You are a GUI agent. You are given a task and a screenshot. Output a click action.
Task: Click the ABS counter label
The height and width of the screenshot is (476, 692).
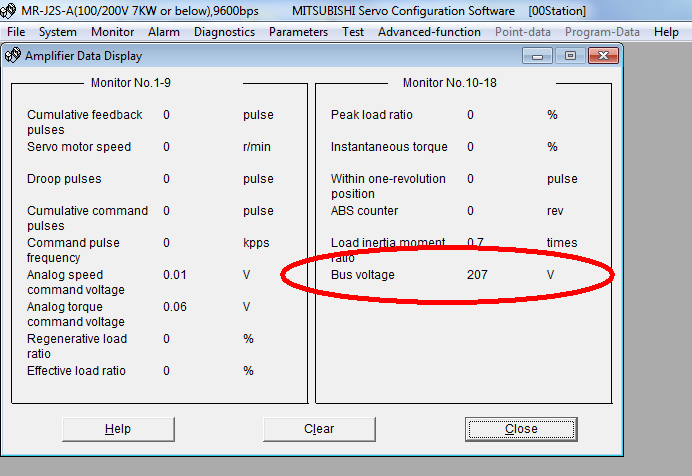pos(365,211)
